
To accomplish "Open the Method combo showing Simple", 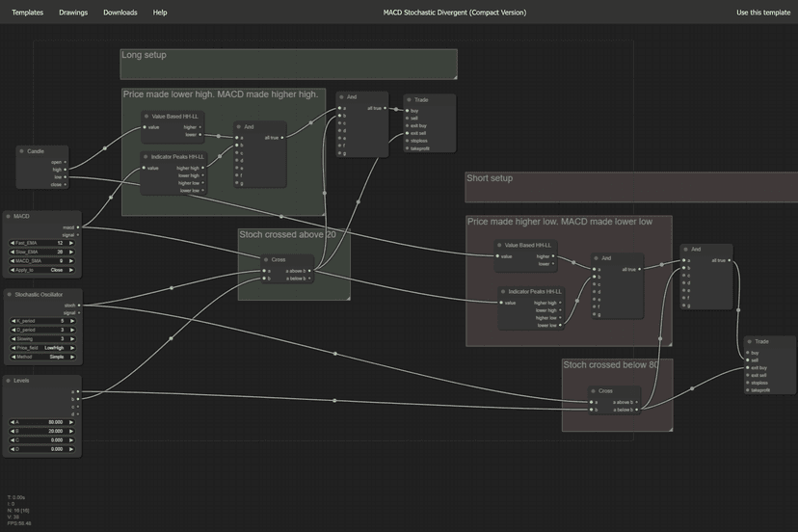I will [42, 357].
